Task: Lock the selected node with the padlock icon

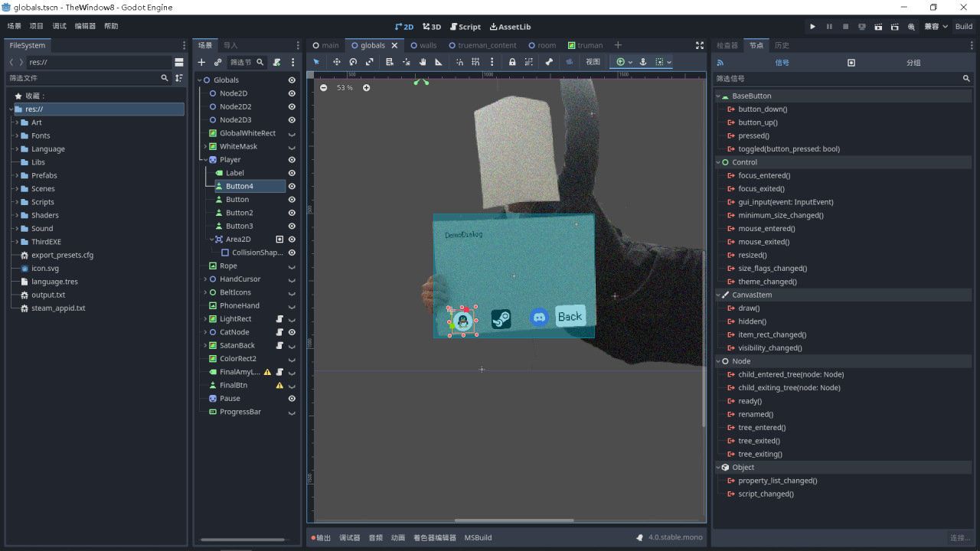Action: [512, 62]
